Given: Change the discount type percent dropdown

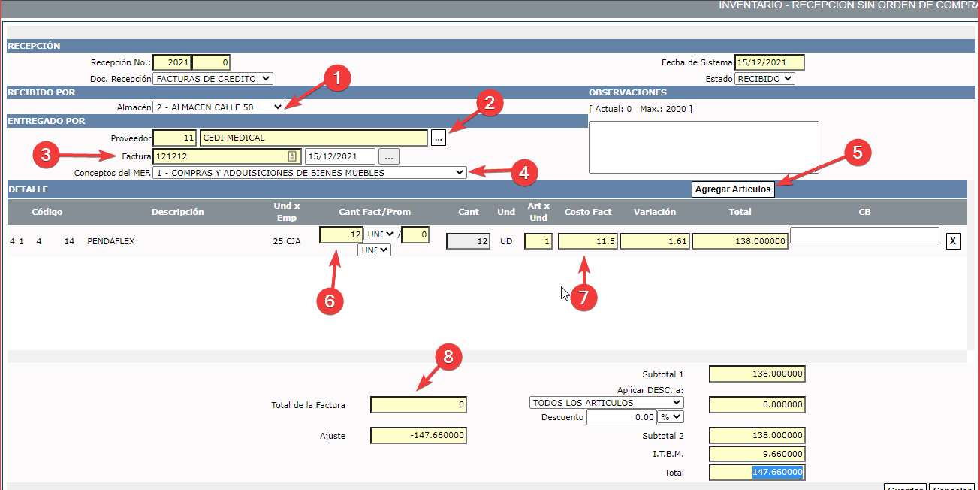Looking at the screenshot, I should pyautogui.click(x=671, y=416).
